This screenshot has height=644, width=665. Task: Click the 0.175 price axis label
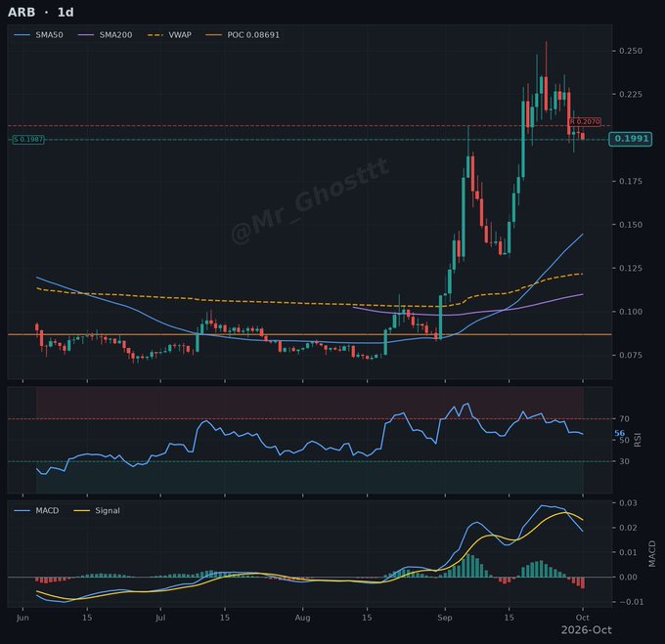[x=631, y=182]
